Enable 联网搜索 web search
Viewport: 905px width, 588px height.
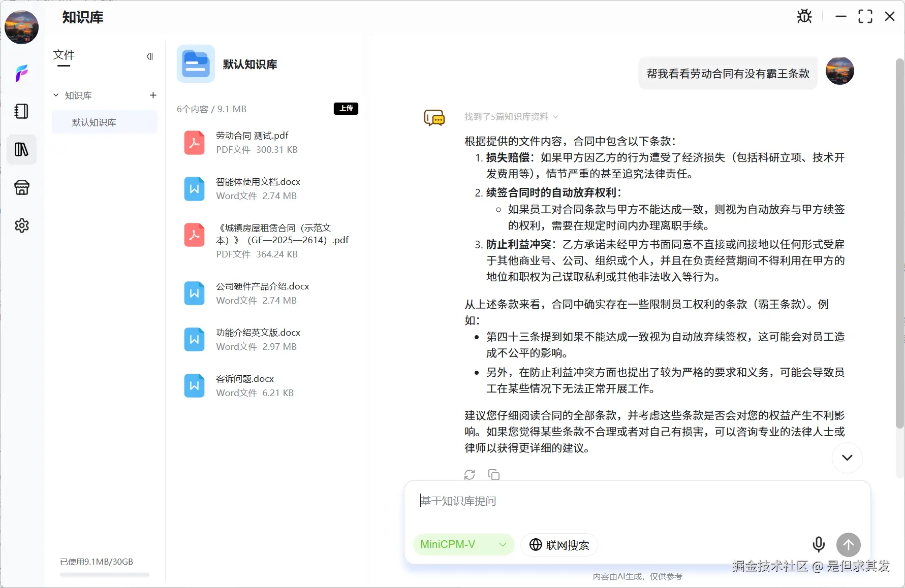point(559,544)
